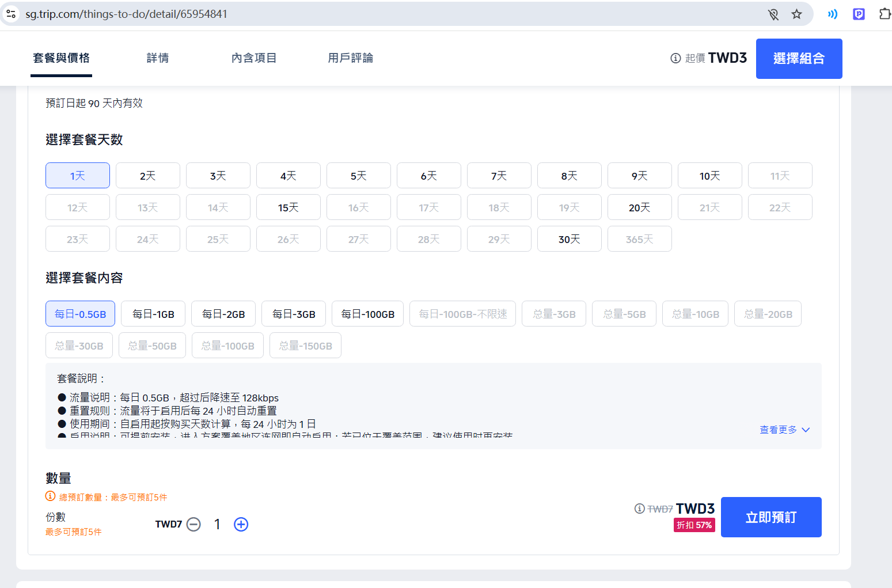
Task: Click the disabled 11天 duration option
Action: click(x=780, y=175)
